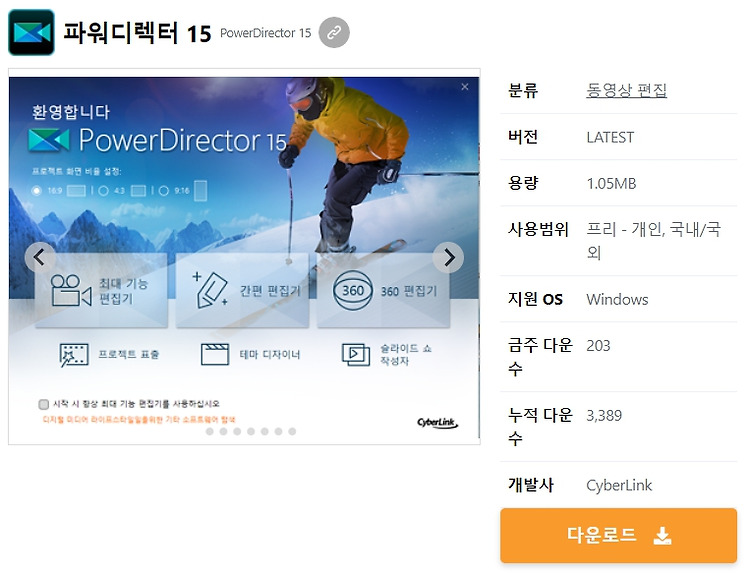The width and height of the screenshot is (750, 574).
Task: Click the PowerDirector app logo icon
Action: tap(31, 33)
